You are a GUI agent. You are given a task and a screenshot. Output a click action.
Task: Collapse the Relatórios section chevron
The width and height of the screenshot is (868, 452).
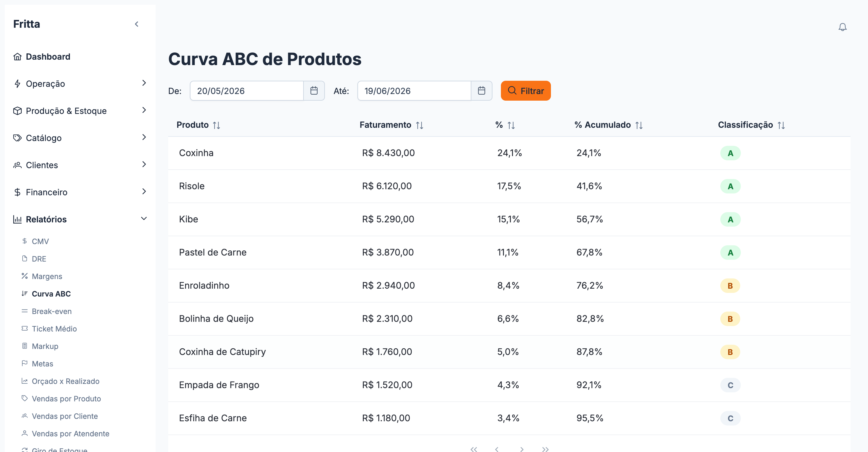[144, 218]
